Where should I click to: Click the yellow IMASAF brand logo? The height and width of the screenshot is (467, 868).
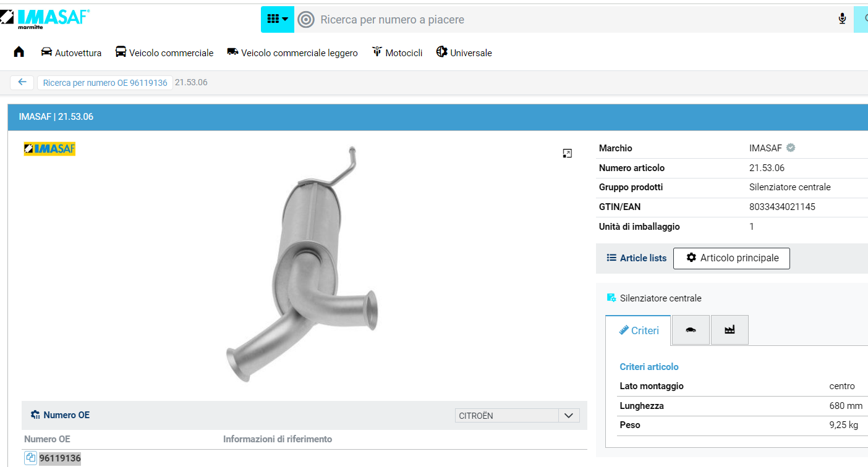(49, 149)
